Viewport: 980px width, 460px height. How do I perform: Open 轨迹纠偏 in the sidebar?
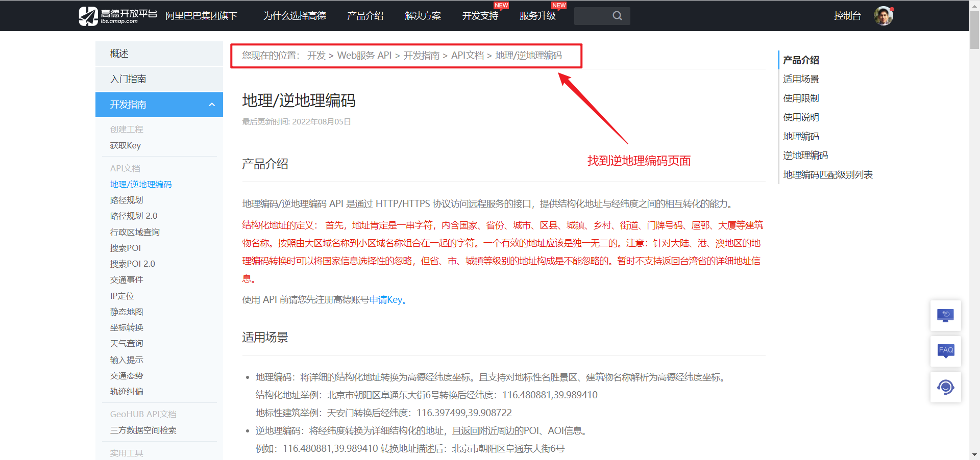(x=127, y=391)
